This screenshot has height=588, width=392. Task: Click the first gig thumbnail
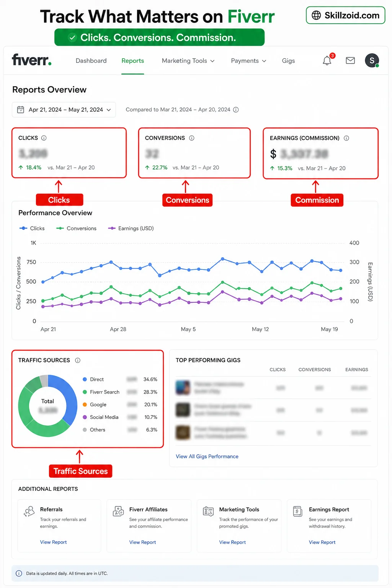point(183,388)
